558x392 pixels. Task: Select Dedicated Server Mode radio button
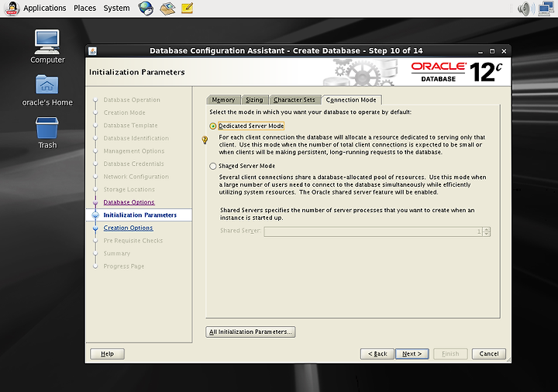(213, 126)
